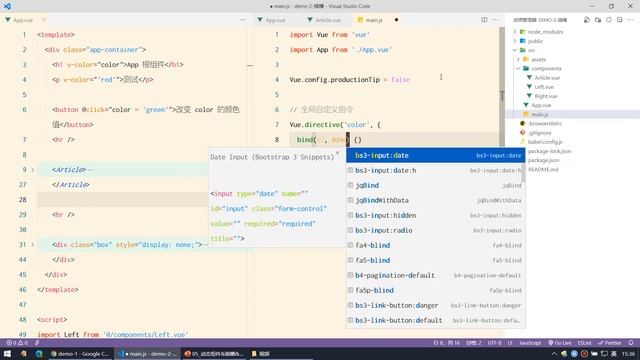Open App.vue in Explorer tree
This screenshot has width=640, height=360.
(541, 105)
